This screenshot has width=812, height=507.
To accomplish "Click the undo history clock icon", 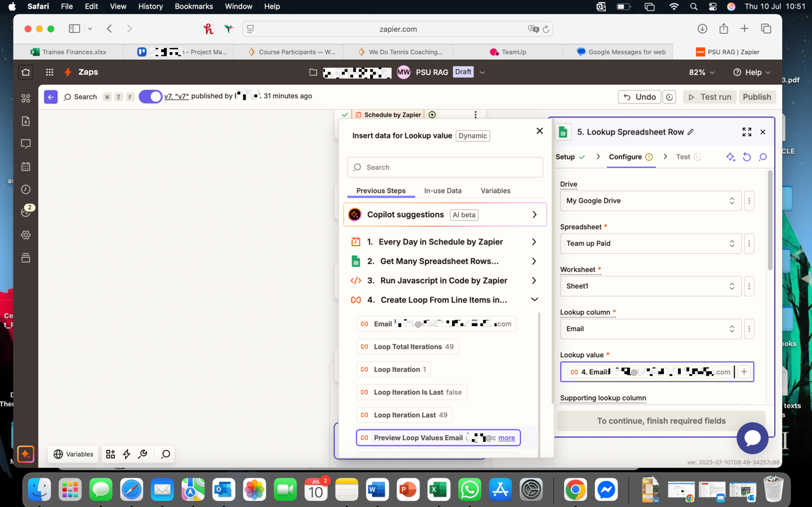I will (x=670, y=97).
